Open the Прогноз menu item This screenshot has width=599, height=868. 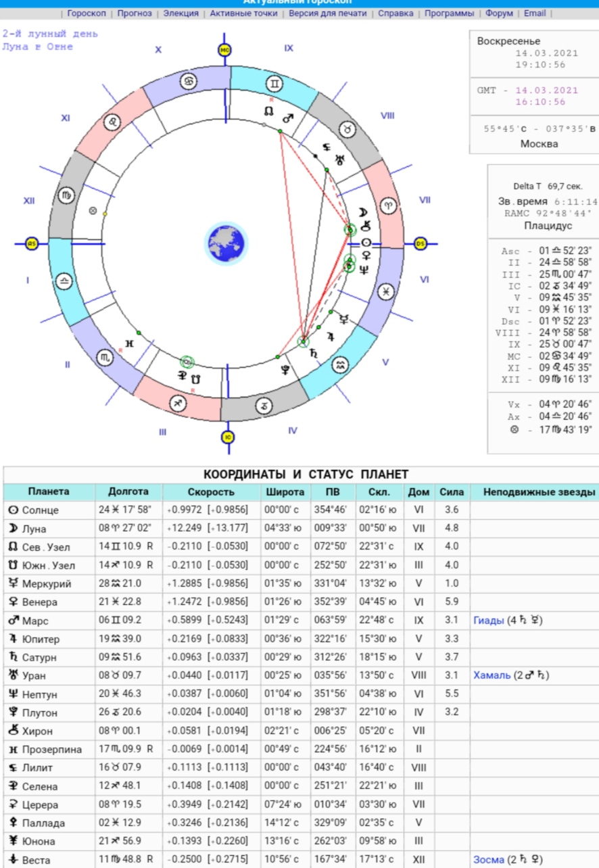[x=135, y=13]
